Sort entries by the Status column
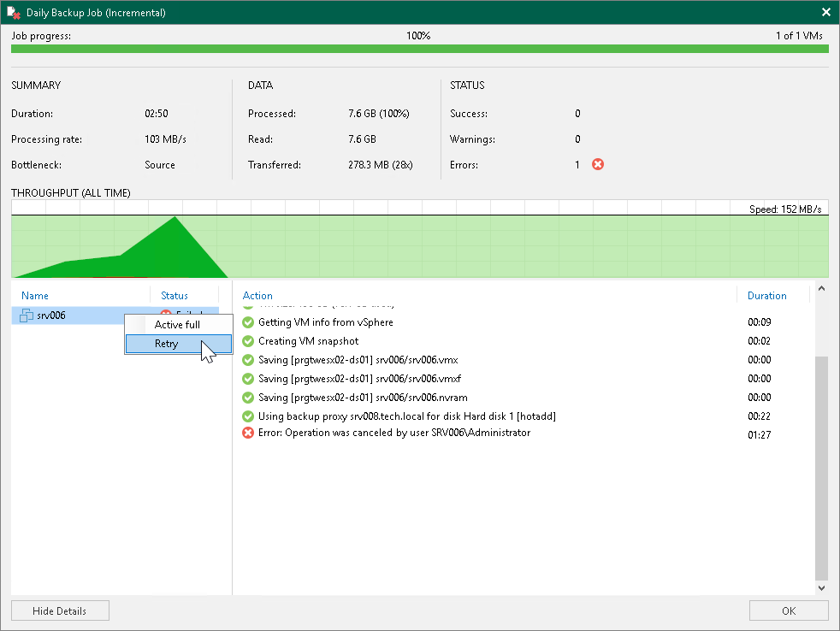The image size is (840, 631). pyautogui.click(x=175, y=295)
